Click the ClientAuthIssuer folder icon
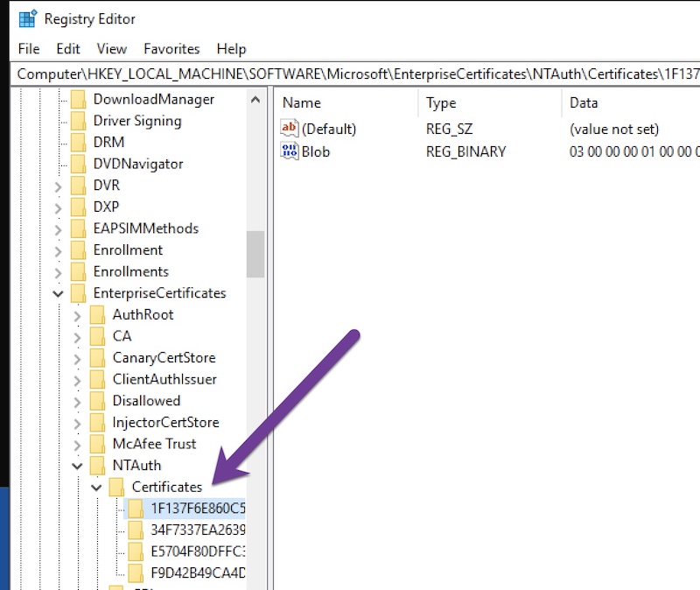This screenshot has width=700, height=590. point(99,379)
